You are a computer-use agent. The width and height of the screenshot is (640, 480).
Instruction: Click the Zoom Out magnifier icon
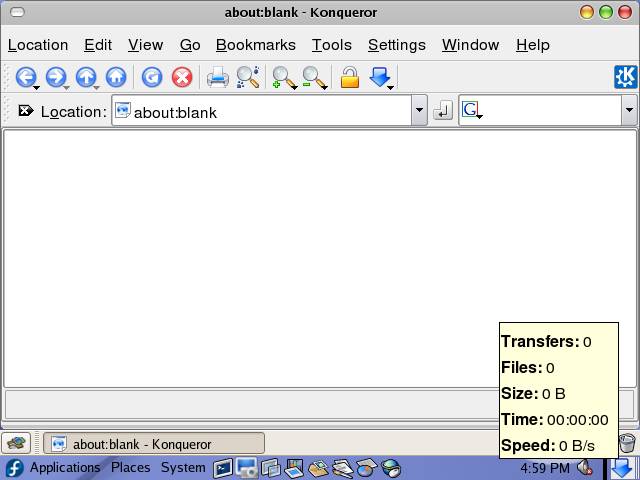tap(313, 77)
